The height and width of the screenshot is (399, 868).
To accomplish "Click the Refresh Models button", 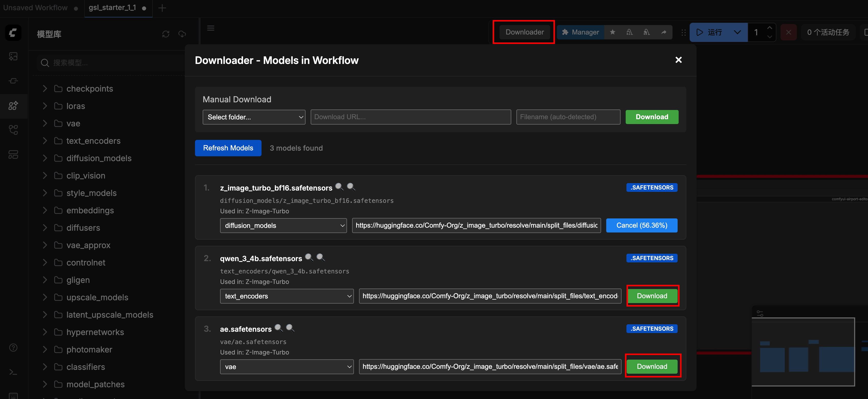I will [228, 148].
